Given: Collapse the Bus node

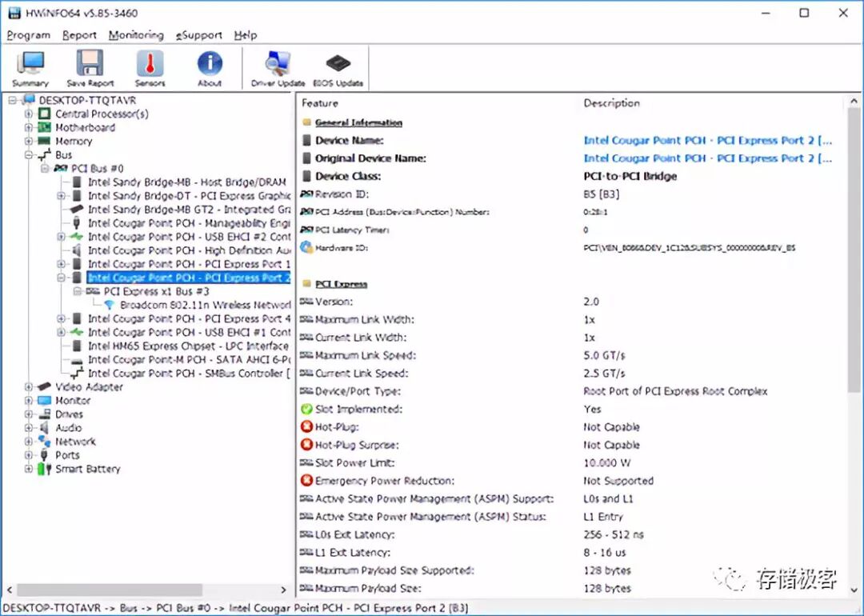Looking at the screenshot, I should tap(28, 155).
